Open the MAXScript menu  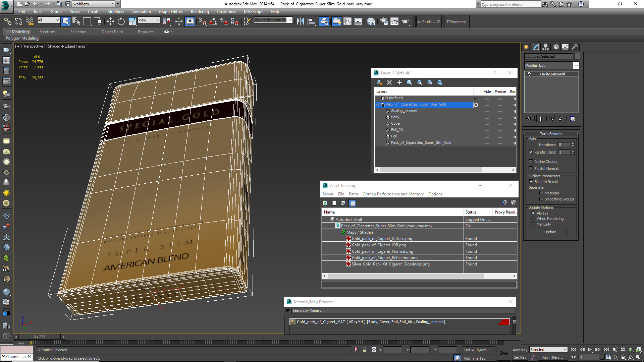coord(253,12)
